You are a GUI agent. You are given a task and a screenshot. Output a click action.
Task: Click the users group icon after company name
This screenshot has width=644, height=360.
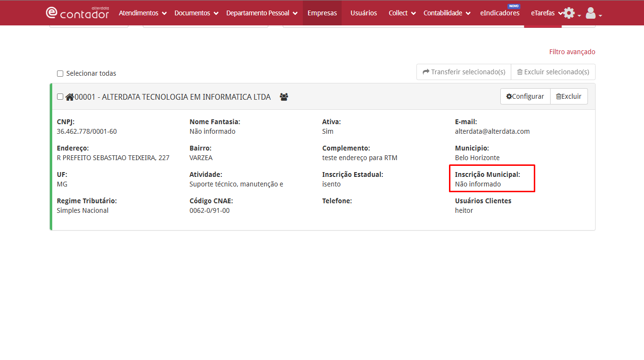[x=284, y=97]
